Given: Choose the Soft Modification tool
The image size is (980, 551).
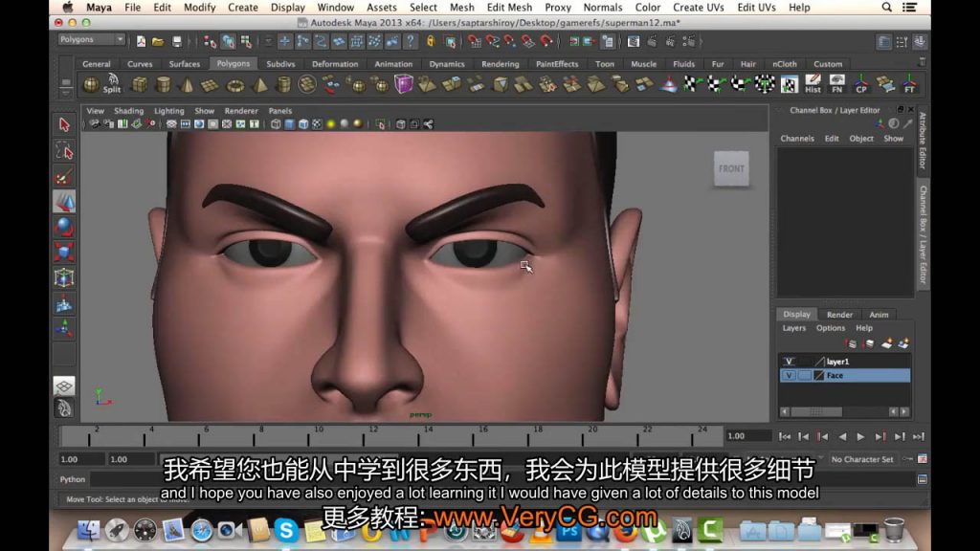Looking at the screenshot, I should (64, 303).
